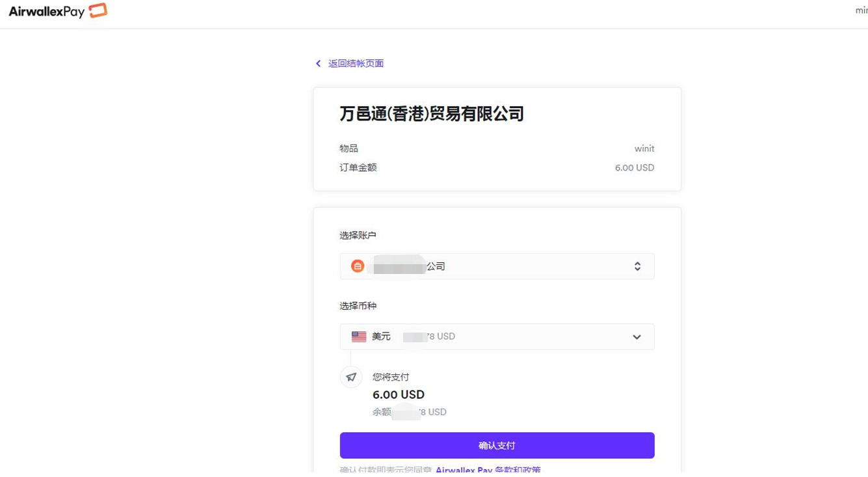868x477 pixels.
Task: Go back via 返回结帐页面 link
Action: point(356,64)
